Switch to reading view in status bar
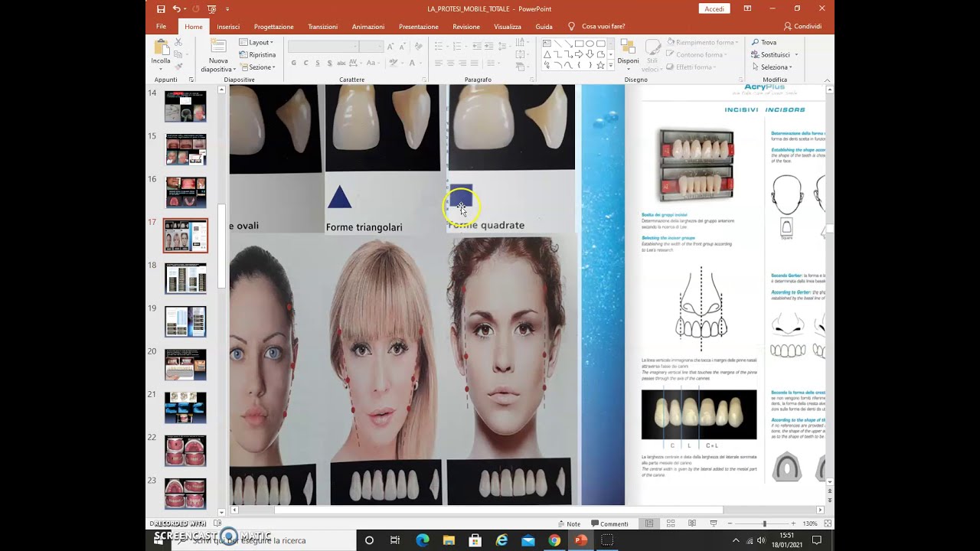This screenshot has width=980, height=551. [x=692, y=523]
